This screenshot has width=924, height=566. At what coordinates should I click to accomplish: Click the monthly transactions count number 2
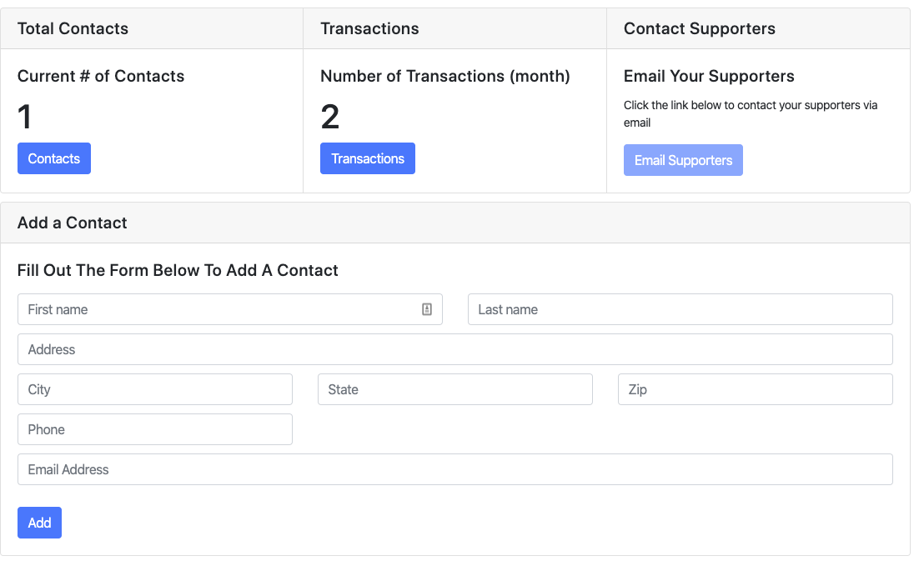point(329,118)
